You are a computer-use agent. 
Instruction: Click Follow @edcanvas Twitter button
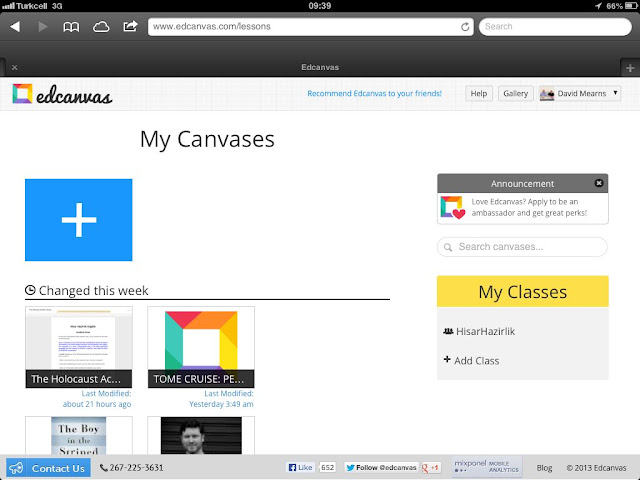[x=381, y=468]
